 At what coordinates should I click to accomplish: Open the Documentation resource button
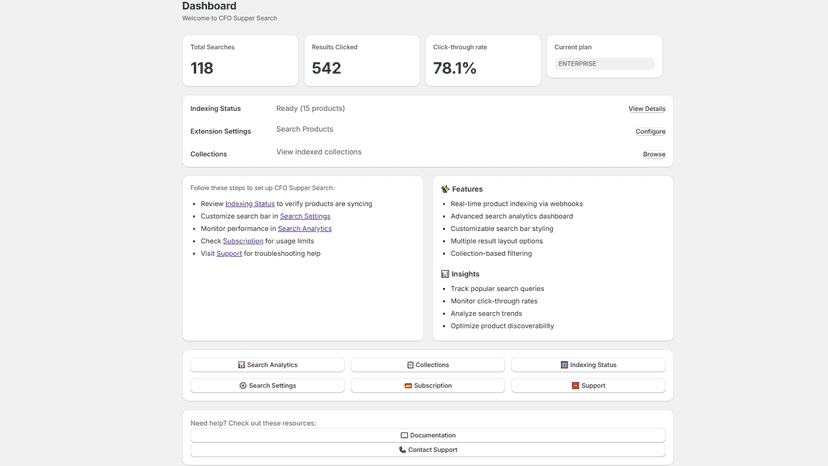(x=428, y=435)
